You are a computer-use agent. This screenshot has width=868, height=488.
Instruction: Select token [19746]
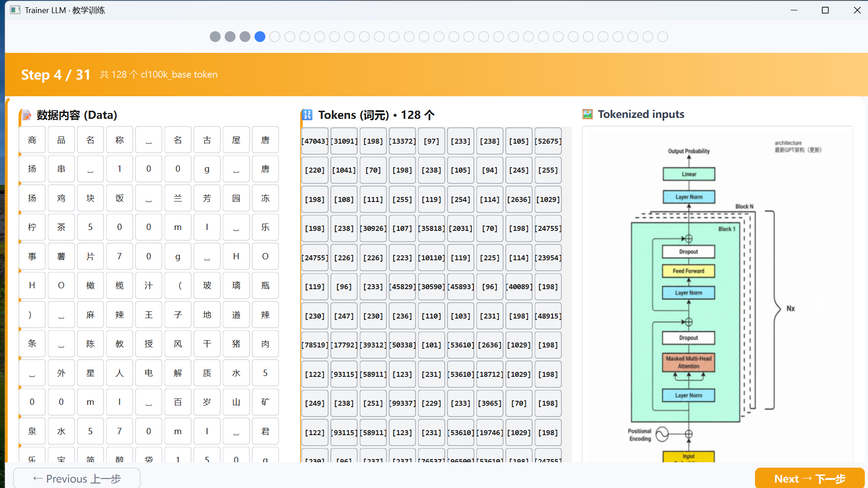(490, 433)
